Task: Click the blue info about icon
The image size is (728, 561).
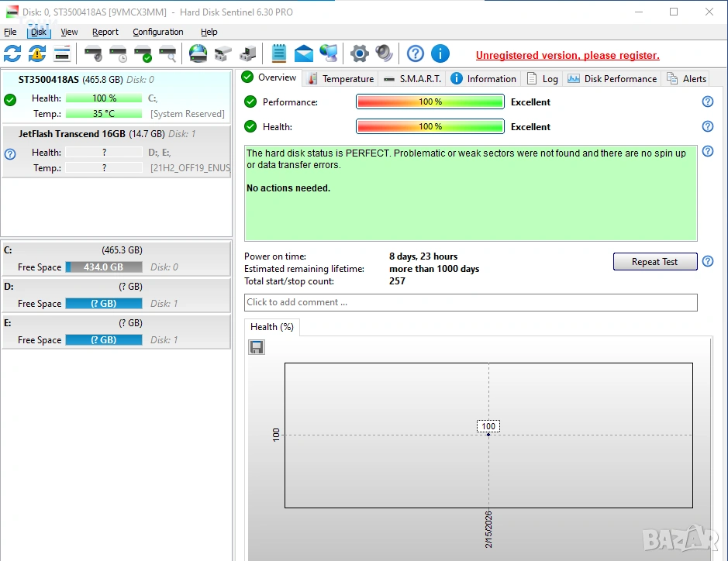Action: (x=440, y=53)
